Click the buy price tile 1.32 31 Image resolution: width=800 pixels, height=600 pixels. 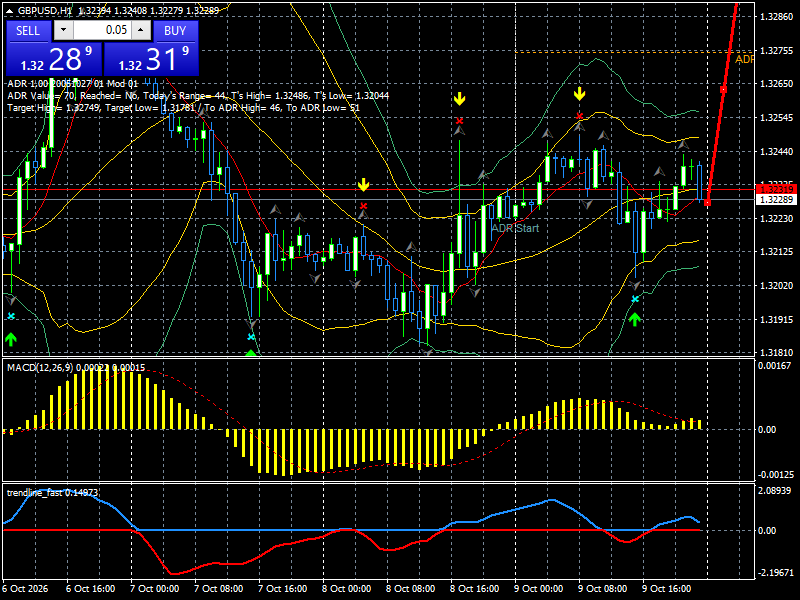click(151, 59)
